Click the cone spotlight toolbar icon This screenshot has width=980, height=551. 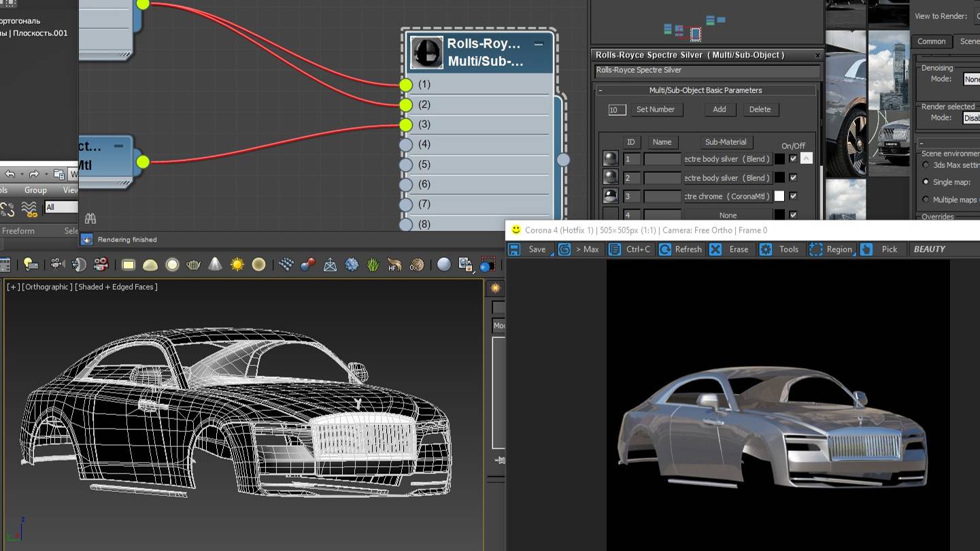click(x=215, y=265)
